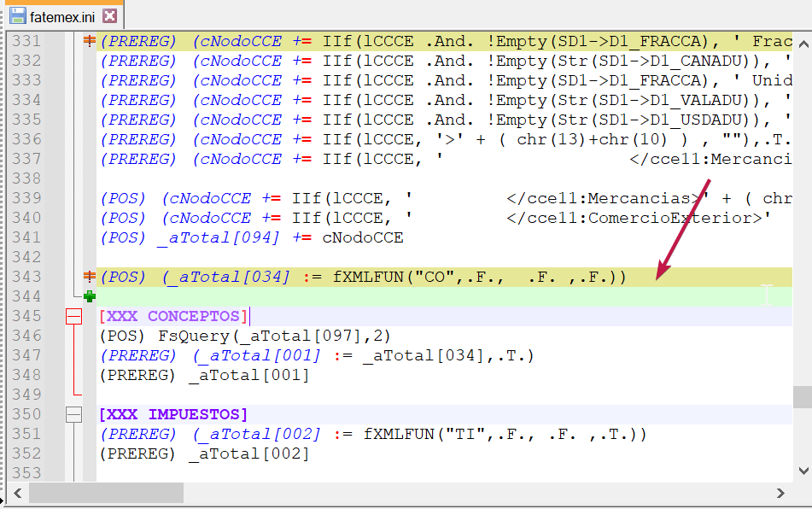Viewport: 812px width, 509px height.
Task: Click (POS) at start of line 339
Action: tap(123, 199)
